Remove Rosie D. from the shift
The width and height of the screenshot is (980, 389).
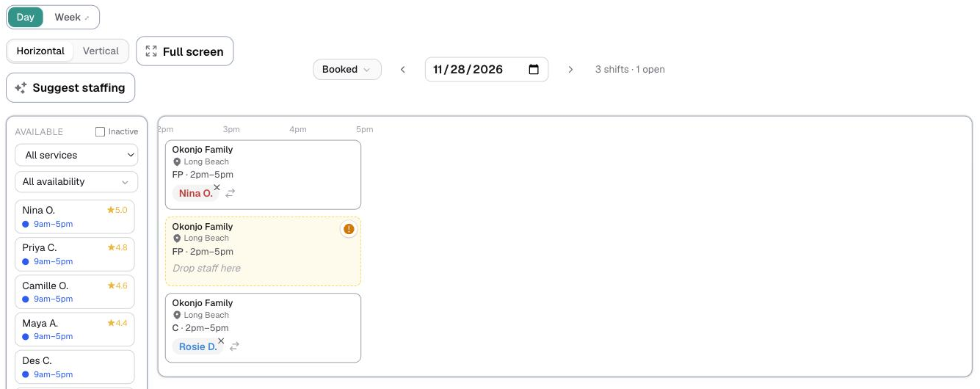[221, 341]
